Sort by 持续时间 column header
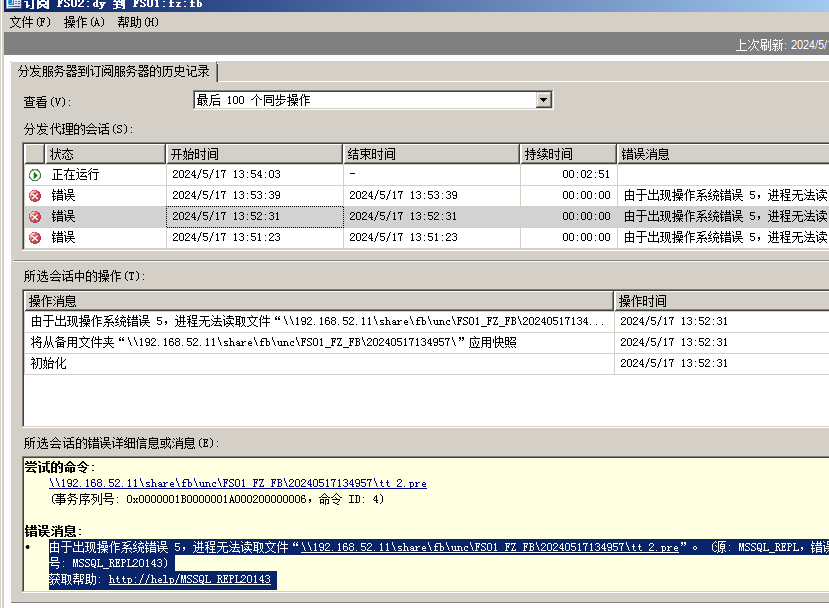The image size is (829, 608). [x=568, y=154]
